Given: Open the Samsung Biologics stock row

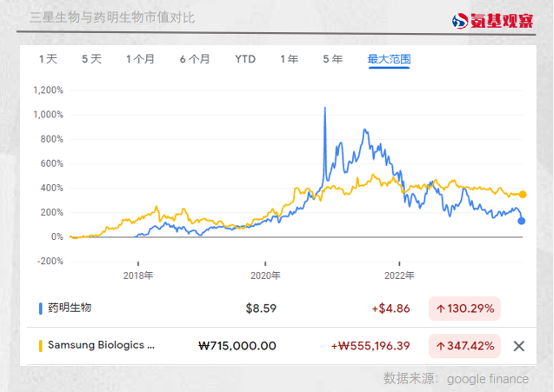Looking at the screenshot, I should point(282,346).
